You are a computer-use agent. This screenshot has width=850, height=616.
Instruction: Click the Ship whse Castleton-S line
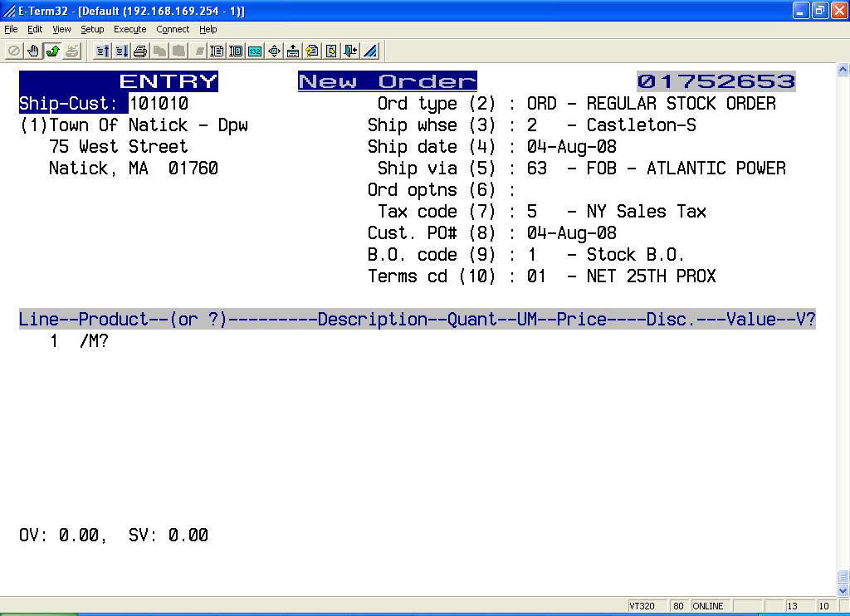(532, 125)
